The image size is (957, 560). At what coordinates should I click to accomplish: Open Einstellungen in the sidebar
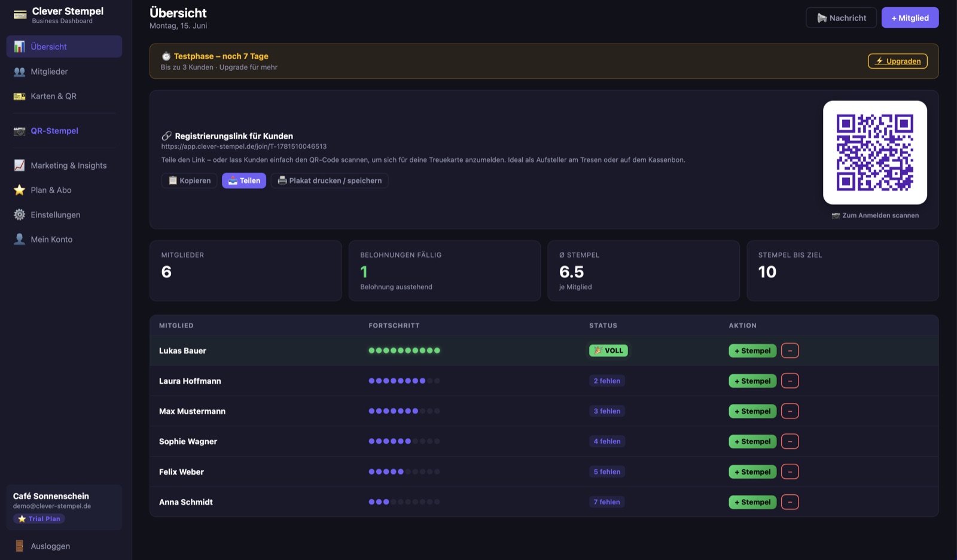click(64, 215)
